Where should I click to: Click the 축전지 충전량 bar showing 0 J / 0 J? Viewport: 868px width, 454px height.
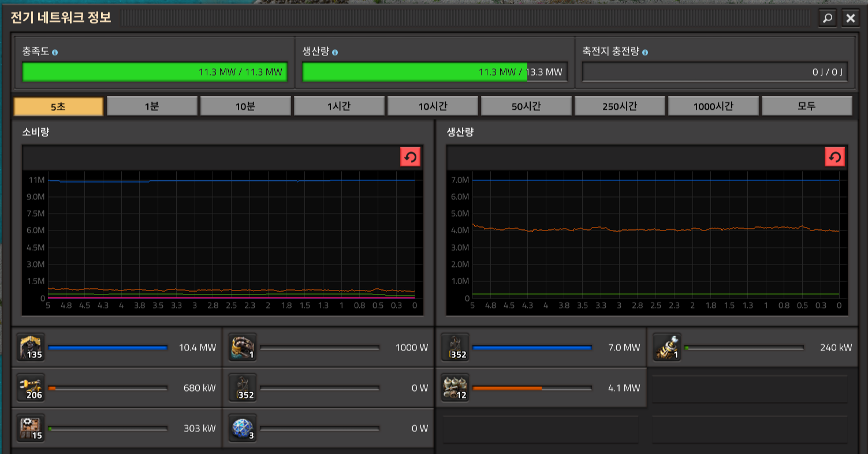715,72
